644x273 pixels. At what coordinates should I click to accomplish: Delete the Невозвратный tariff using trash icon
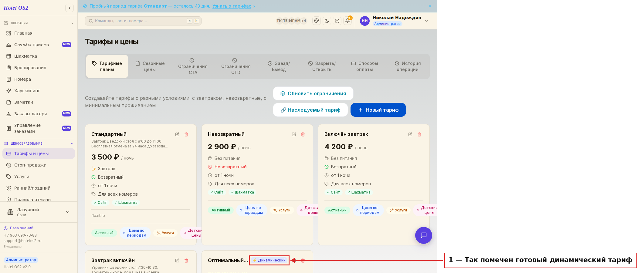point(303,134)
